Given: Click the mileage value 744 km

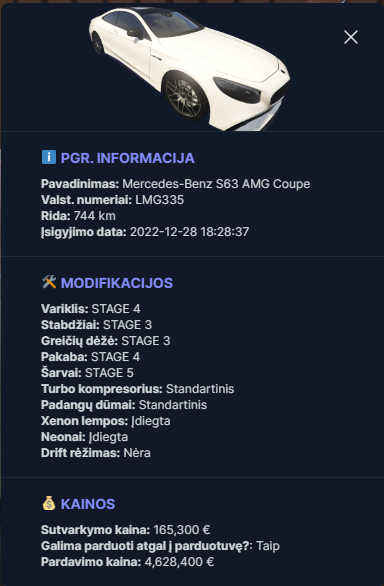Looking at the screenshot, I should [95, 216].
